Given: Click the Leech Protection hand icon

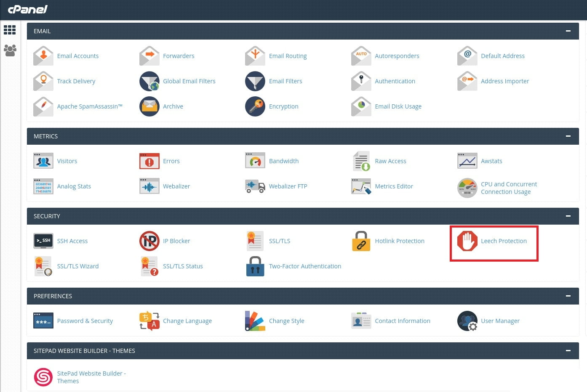Looking at the screenshot, I should click(x=467, y=241).
